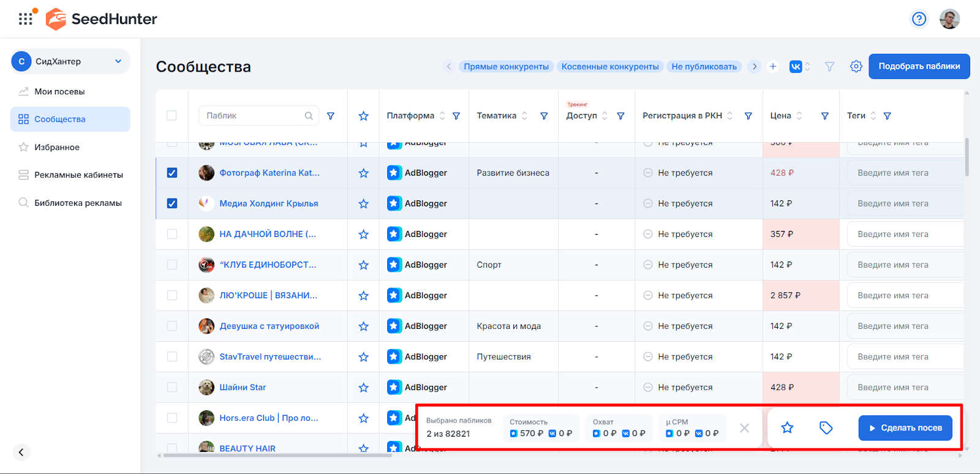
Task: Open table settings gear icon
Action: point(856,66)
